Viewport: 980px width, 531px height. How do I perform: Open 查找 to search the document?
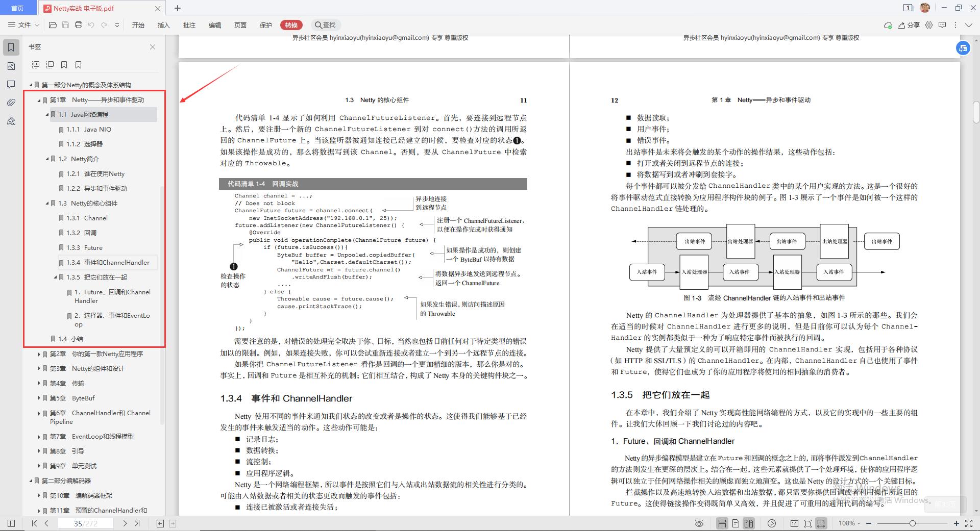326,24
